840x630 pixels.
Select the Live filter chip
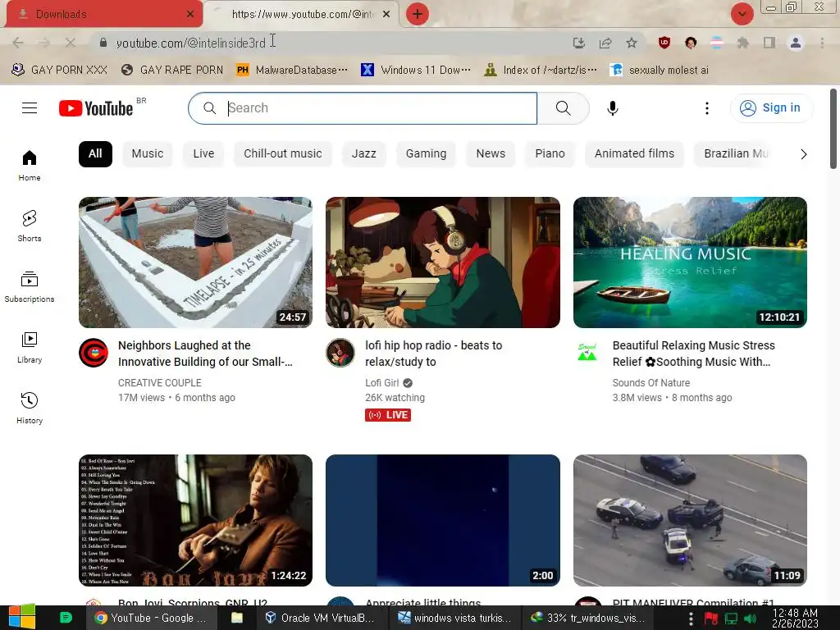pyautogui.click(x=203, y=153)
